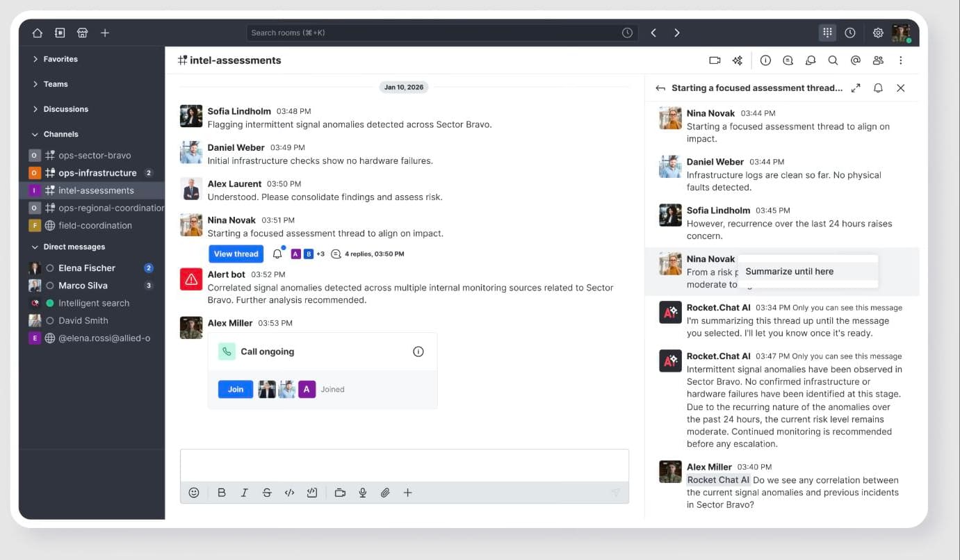This screenshot has width=960, height=560.
Task: Open the user avatar in top bar
Action: tap(902, 33)
